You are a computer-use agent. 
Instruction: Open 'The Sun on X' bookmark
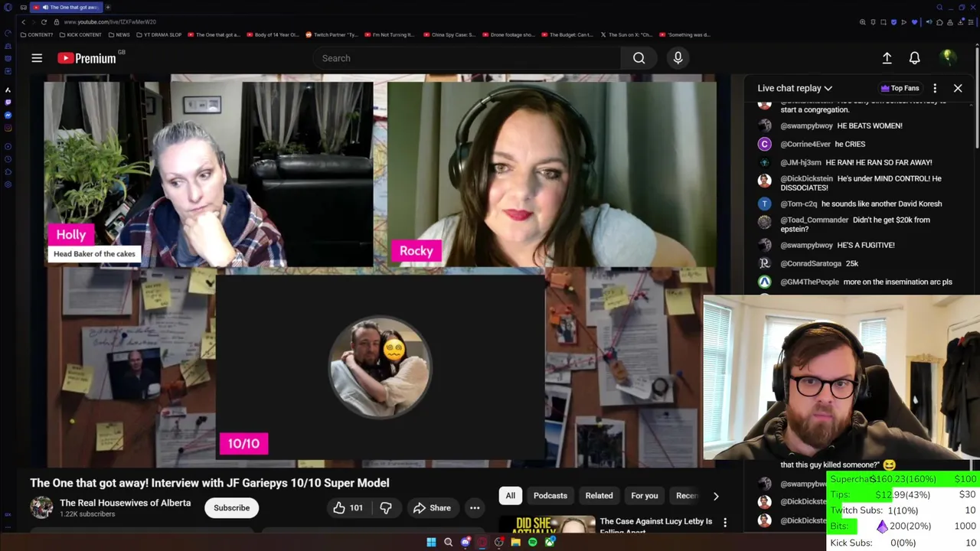(626, 34)
